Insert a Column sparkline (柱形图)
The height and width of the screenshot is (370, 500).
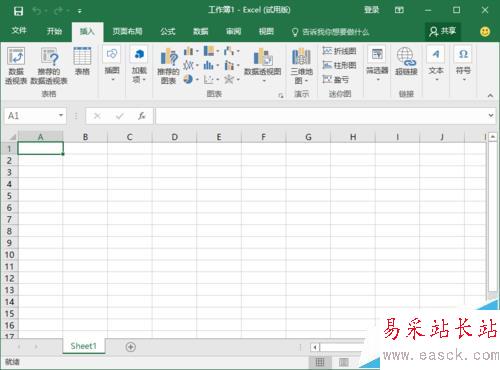point(339,65)
